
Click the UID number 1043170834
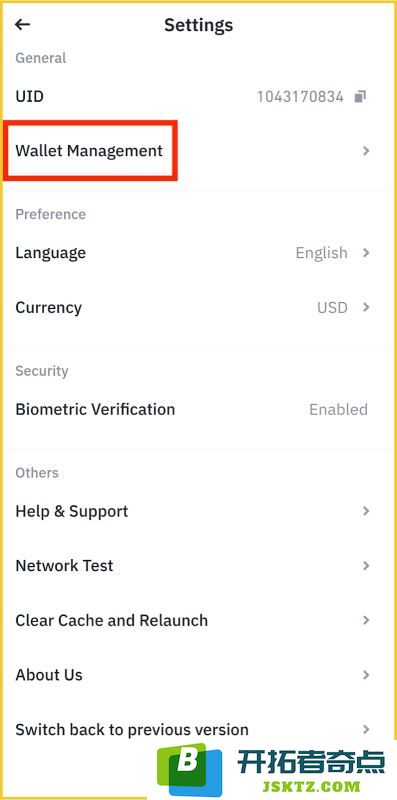pos(300,96)
